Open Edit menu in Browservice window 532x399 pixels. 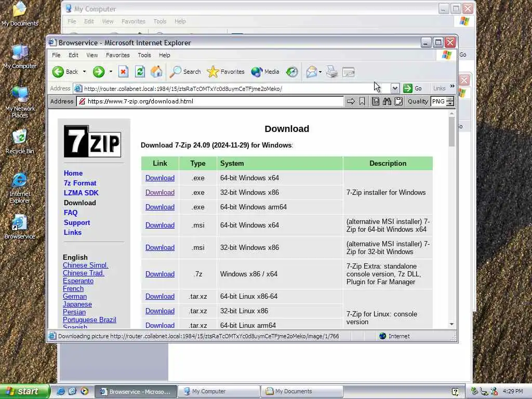point(73,55)
